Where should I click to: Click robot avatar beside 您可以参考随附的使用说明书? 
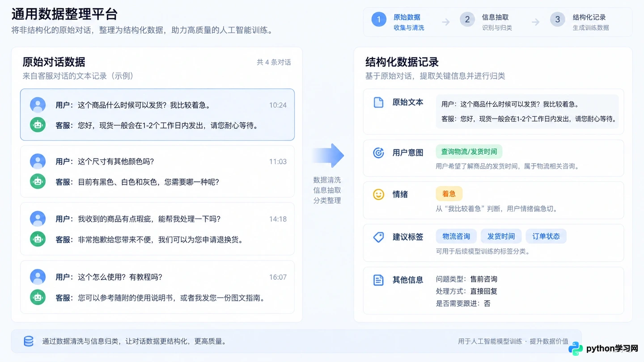pos(38,297)
